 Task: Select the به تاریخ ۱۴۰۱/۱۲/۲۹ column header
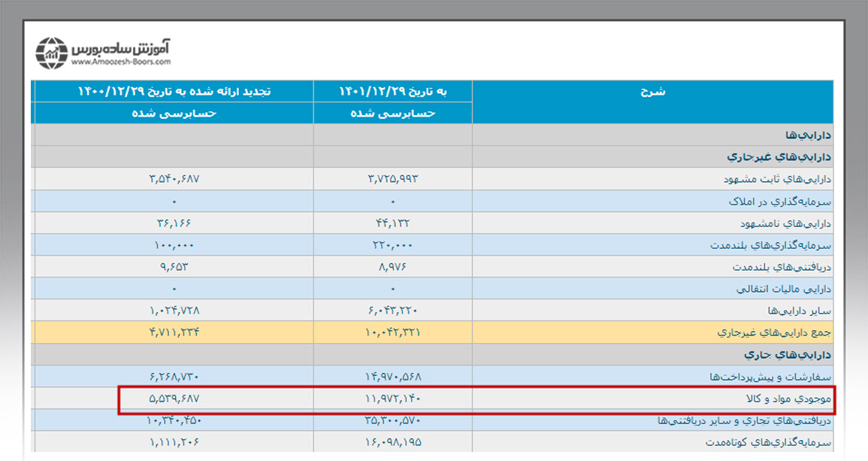(x=392, y=92)
